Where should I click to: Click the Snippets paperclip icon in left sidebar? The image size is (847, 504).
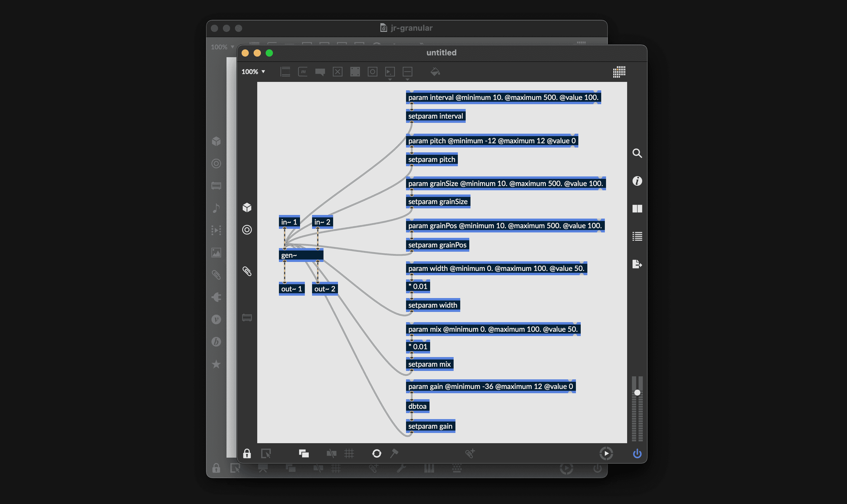[x=247, y=271]
